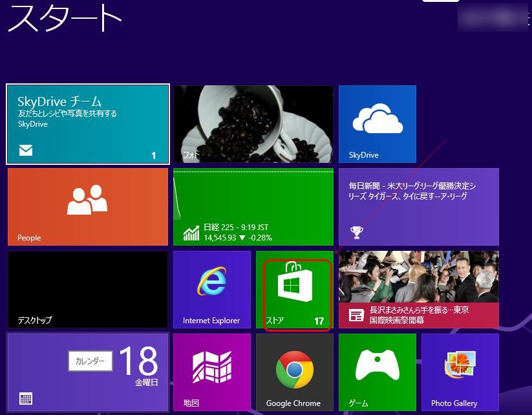The height and width of the screenshot is (415, 532).
Task: Open the calendar tile showing 18
Action: (88, 372)
